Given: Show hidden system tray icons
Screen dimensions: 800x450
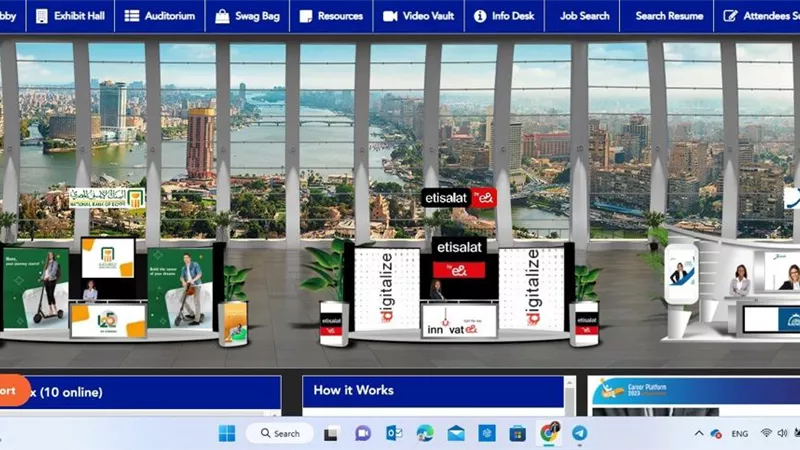Looking at the screenshot, I should pyautogui.click(x=698, y=434).
